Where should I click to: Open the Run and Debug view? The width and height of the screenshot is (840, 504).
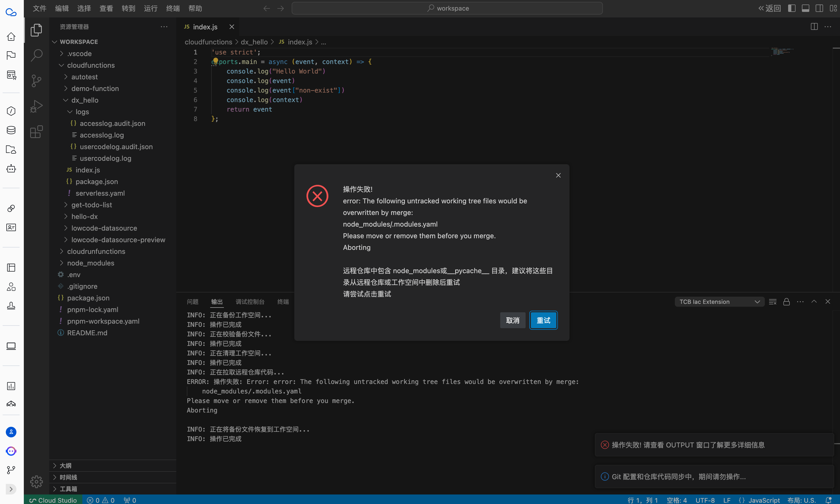click(36, 106)
